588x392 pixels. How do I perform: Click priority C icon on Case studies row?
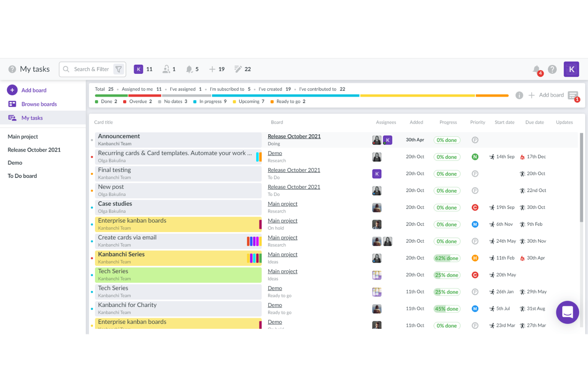[475, 207]
